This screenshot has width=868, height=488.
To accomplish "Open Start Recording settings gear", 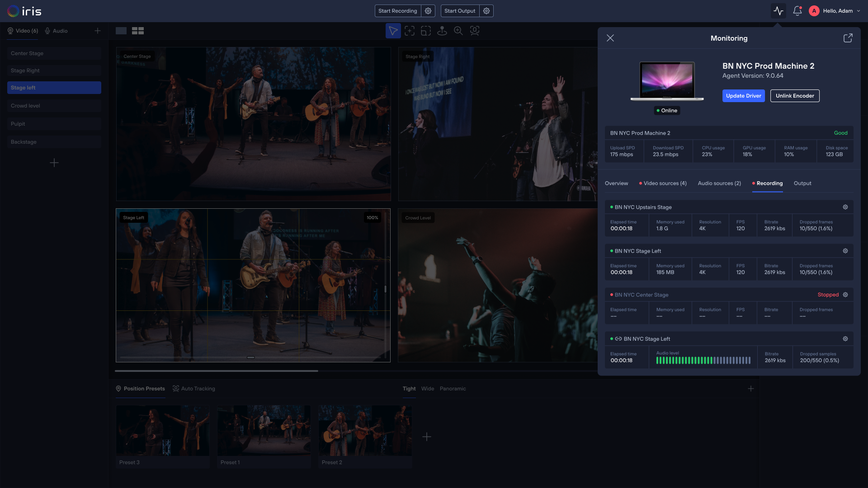I will (428, 11).
